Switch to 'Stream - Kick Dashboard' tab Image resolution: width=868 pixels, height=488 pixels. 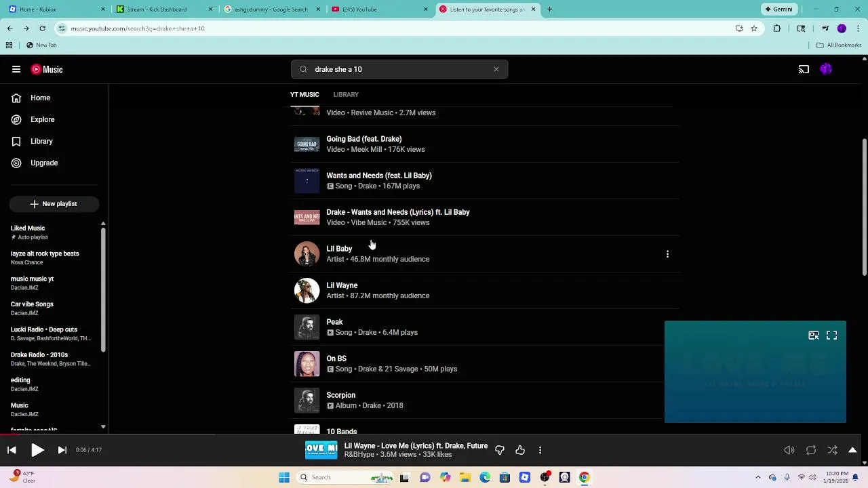[x=165, y=9]
